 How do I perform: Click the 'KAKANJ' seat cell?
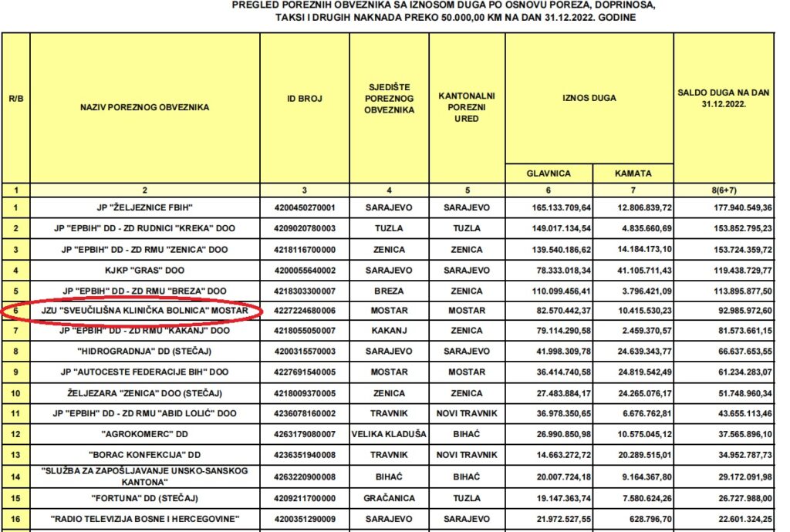click(389, 331)
